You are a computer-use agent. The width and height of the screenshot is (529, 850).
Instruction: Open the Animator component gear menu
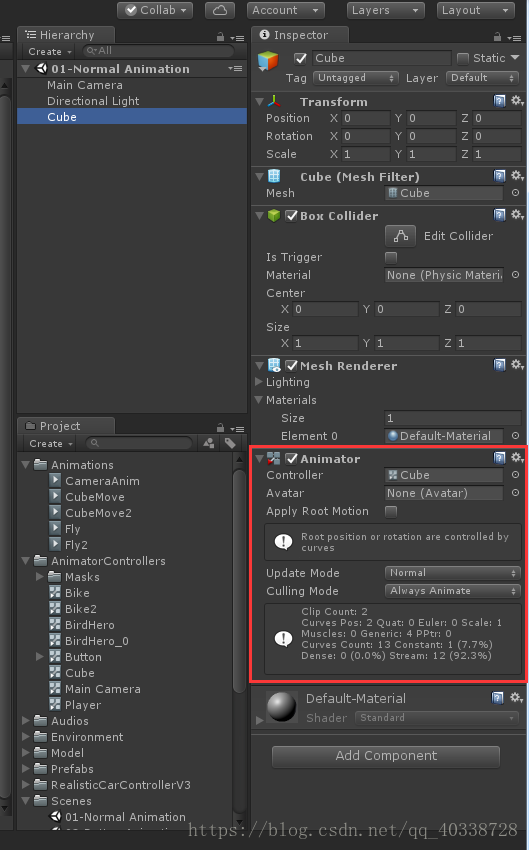(517, 458)
